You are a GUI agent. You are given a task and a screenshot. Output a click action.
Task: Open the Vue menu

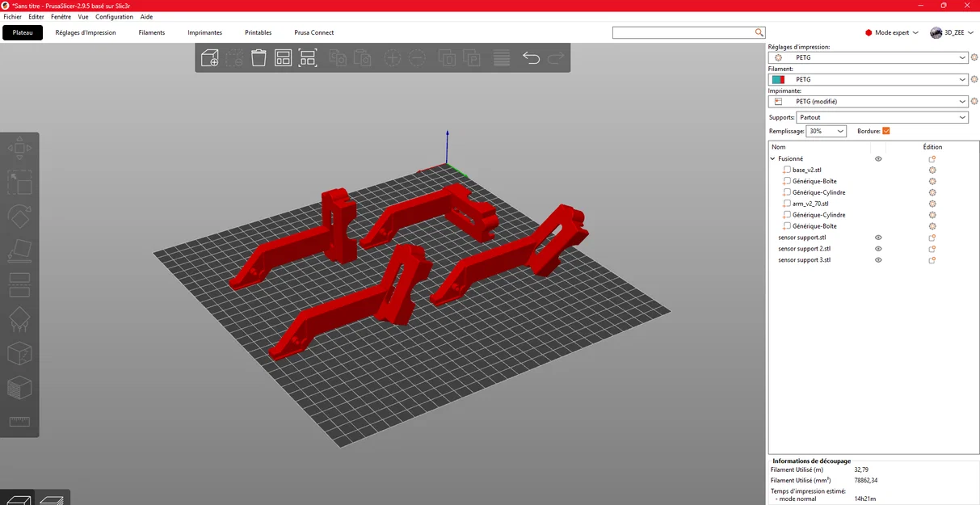(83, 16)
